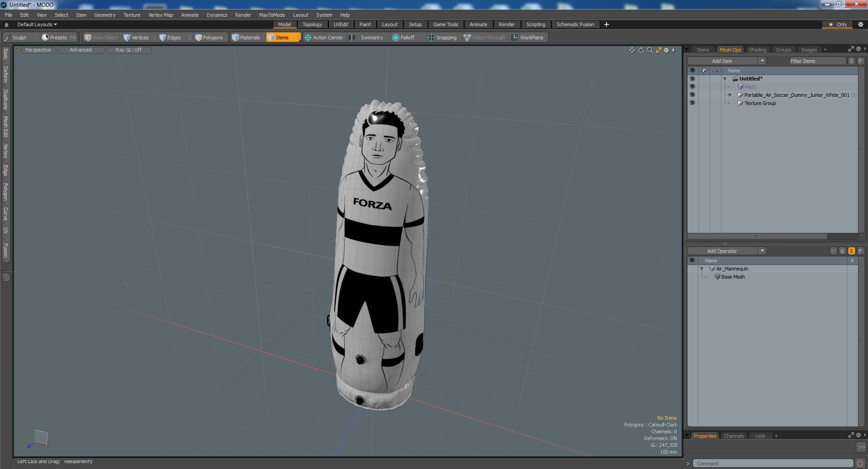This screenshot has width=868, height=469.
Task: Click the H button in Mesh Ops panel
Action: [833, 251]
